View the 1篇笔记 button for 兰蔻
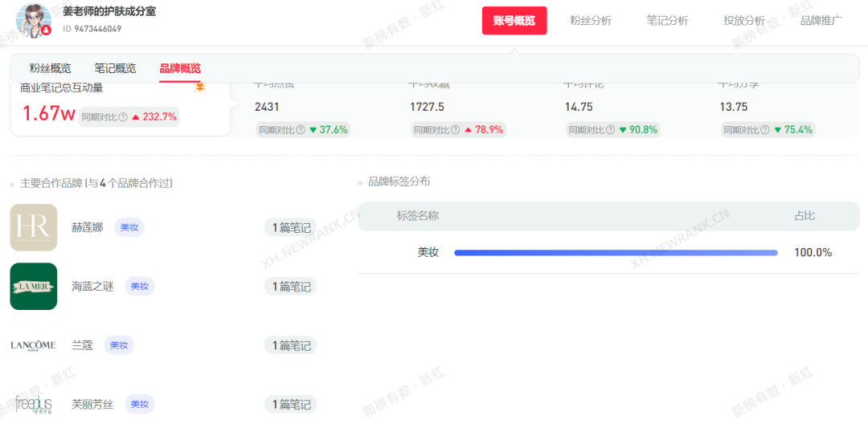The image size is (868, 432). tap(291, 345)
